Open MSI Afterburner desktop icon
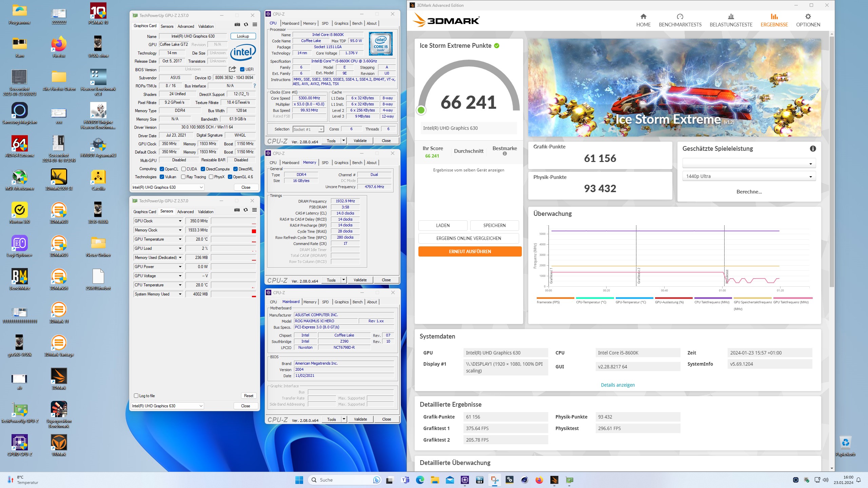This screenshot has width=868, height=488. click(x=20, y=180)
